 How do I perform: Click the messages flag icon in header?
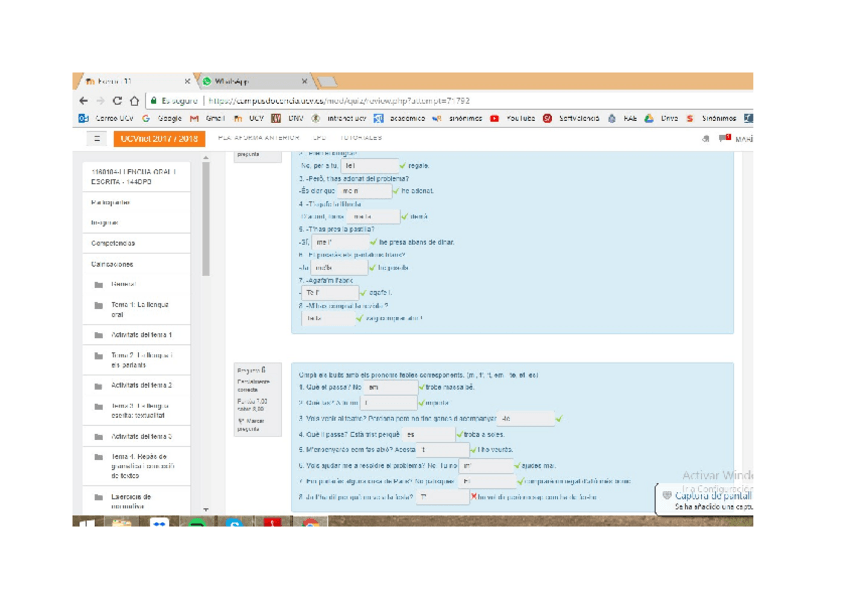click(724, 139)
